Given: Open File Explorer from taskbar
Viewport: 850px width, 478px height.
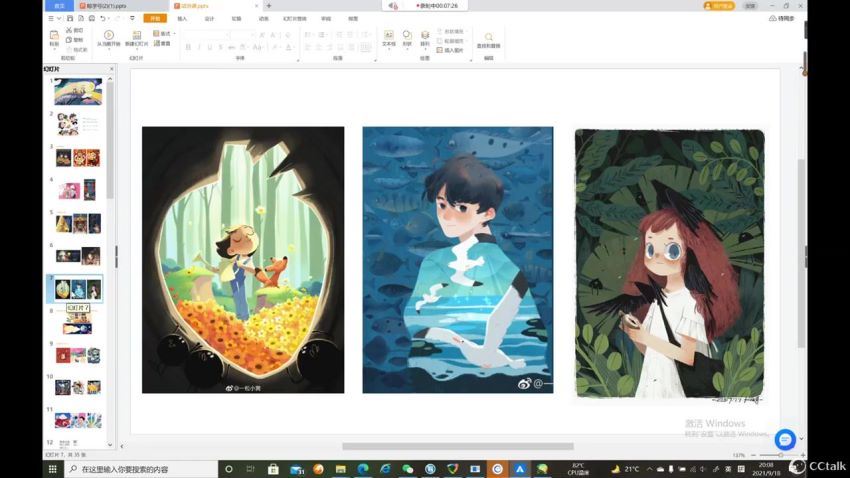Looking at the screenshot, I should click(340, 469).
